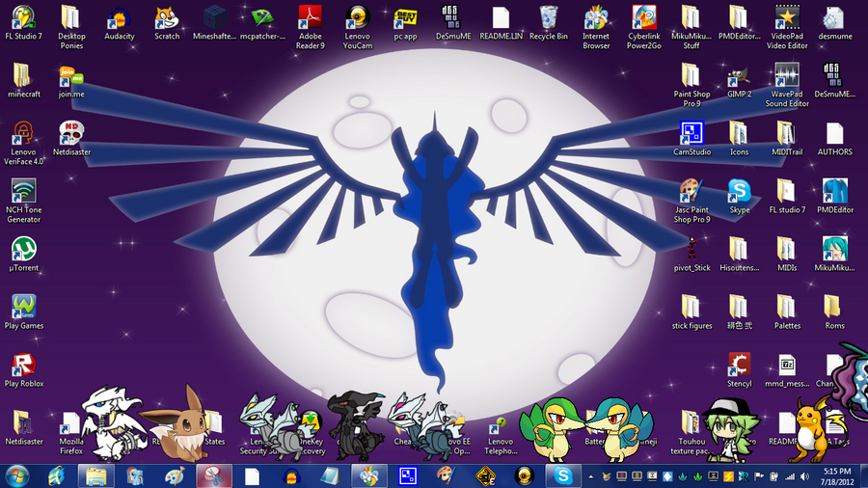Switch to Snipping Tool in the taskbar

(x=214, y=475)
